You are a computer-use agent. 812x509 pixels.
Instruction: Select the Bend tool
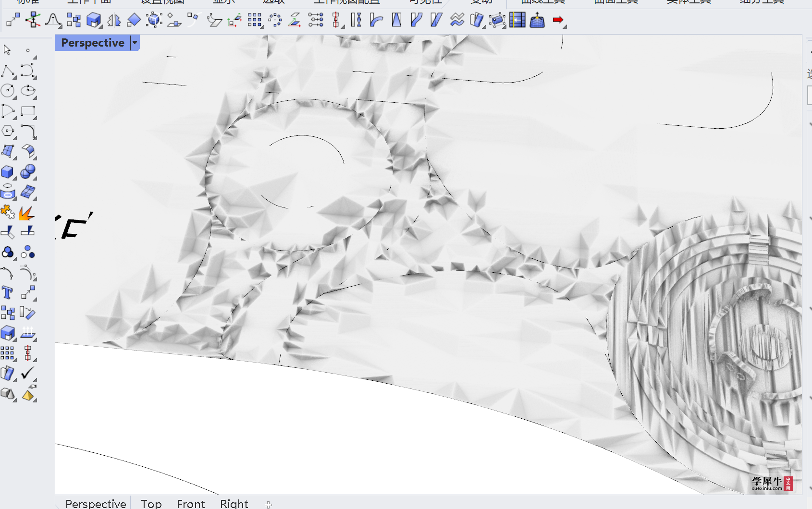click(x=376, y=20)
